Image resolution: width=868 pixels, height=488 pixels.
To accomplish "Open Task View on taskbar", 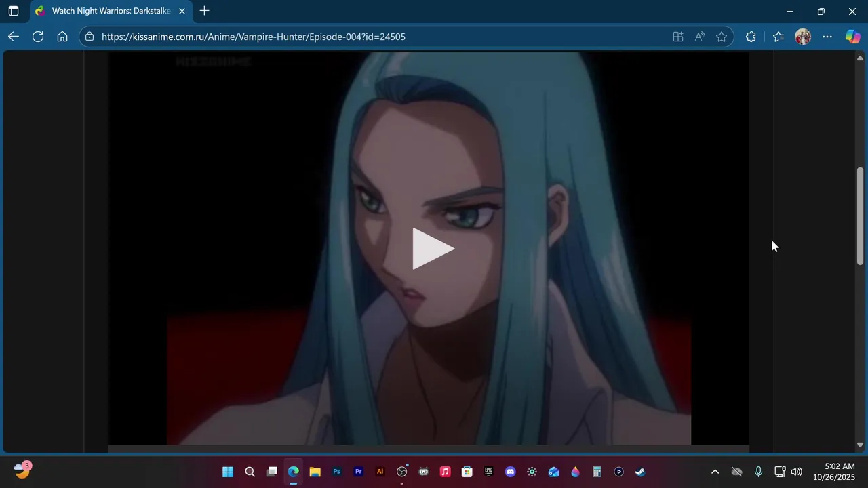I will coord(271,472).
